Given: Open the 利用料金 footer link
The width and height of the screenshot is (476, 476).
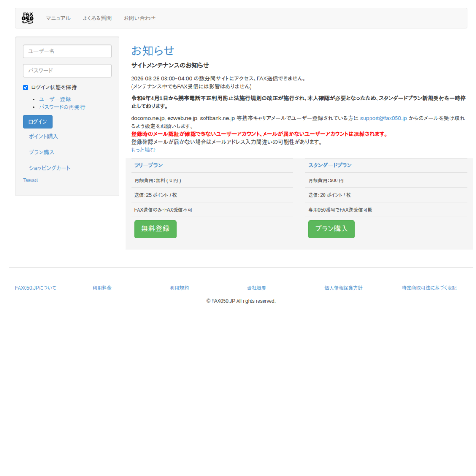Looking at the screenshot, I should tap(102, 288).
